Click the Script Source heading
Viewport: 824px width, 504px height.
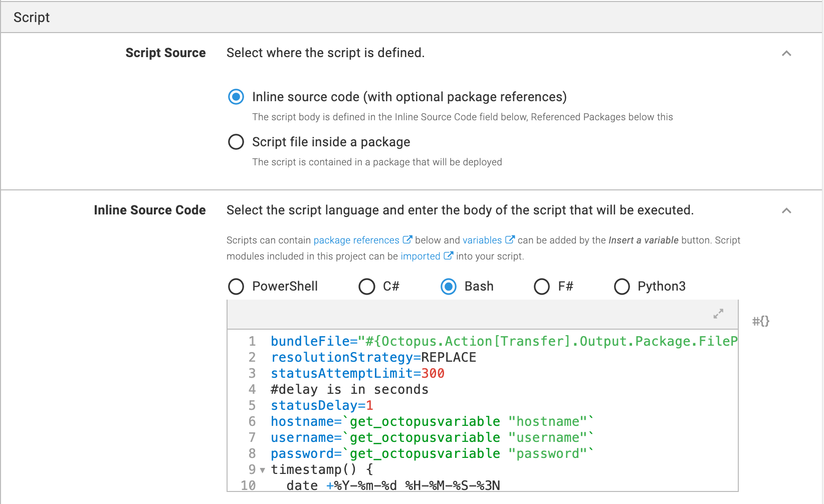165,53
